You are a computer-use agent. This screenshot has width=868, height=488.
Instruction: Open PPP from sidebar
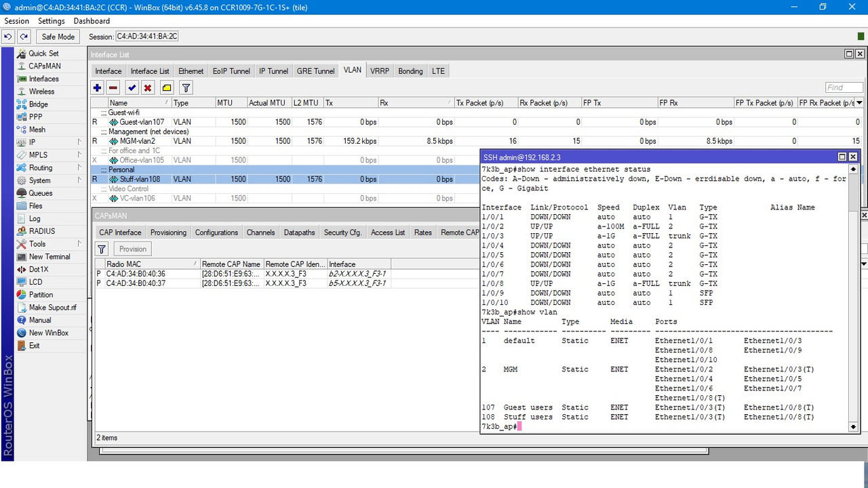(35, 117)
